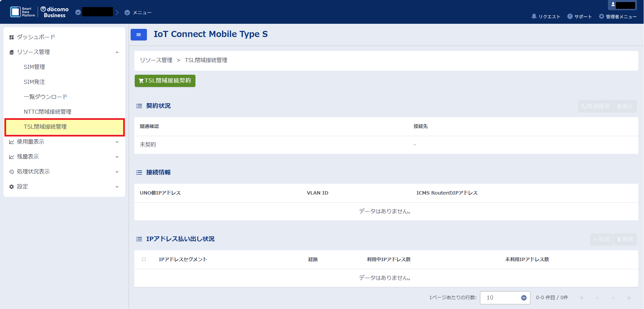Click 未利用IPアドレス数 column header
The height and width of the screenshot is (309, 644).
(527, 259)
